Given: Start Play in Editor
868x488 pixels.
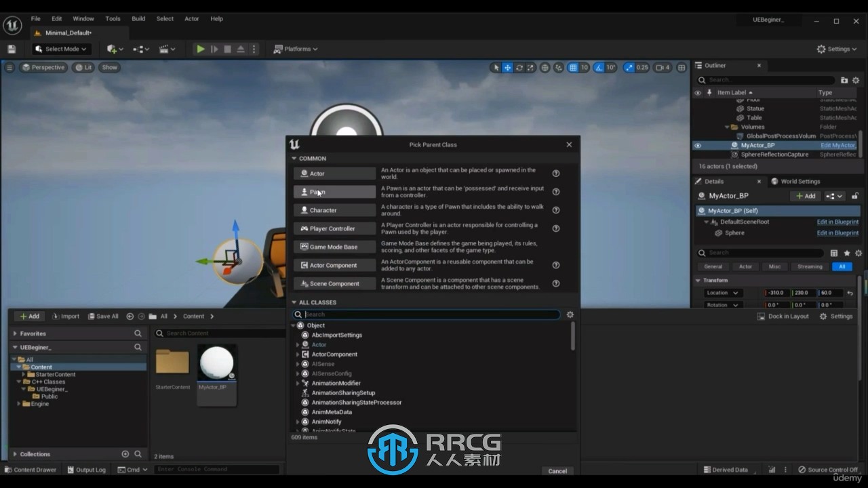Looking at the screenshot, I should tap(201, 49).
